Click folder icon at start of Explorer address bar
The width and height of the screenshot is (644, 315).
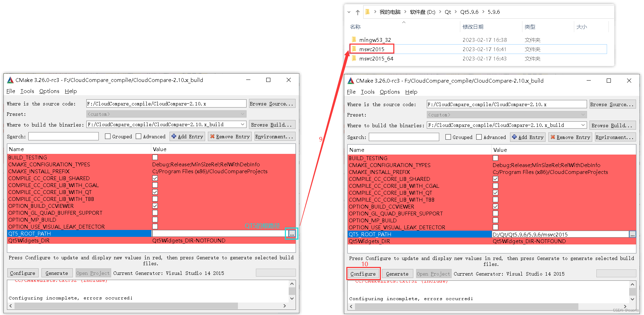pos(367,12)
